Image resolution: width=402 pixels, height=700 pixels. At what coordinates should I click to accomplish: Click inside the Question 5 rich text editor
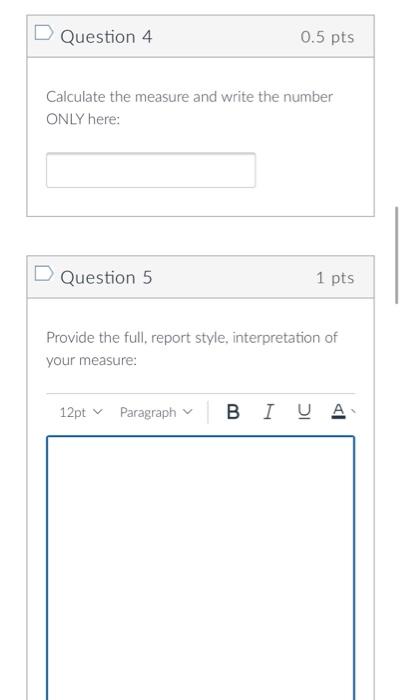(x=201, y=567)
